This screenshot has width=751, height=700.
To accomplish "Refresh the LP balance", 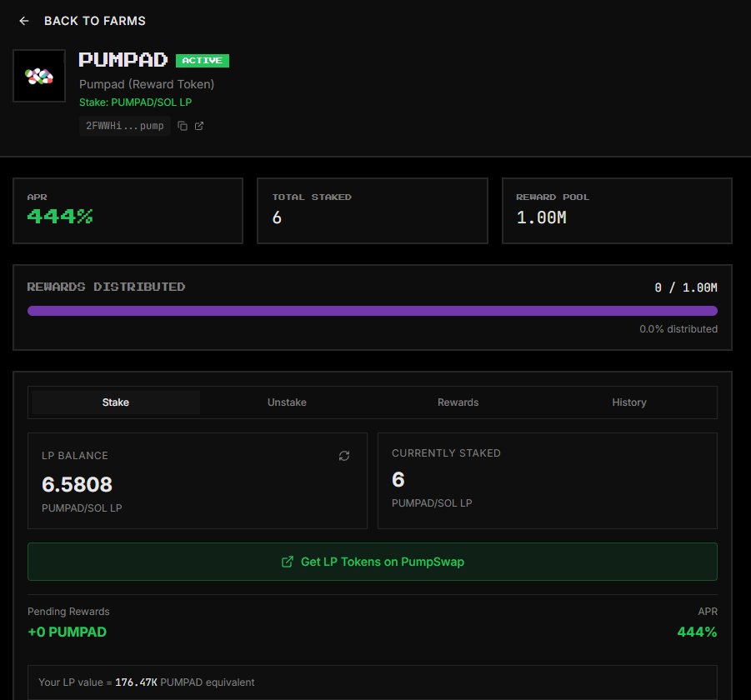I will (344, 456).
